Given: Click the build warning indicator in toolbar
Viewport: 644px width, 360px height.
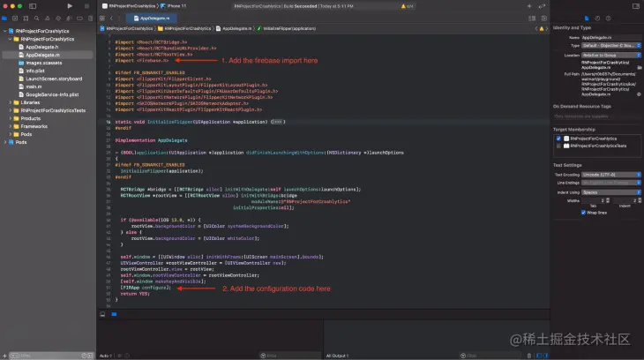Looking at the screenshot, I should click(x=407, y=6).
